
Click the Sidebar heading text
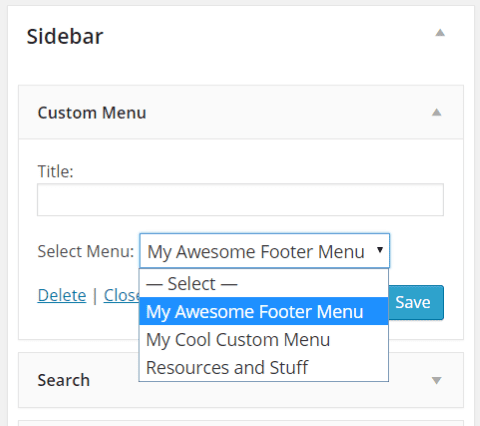click(65, 36)
